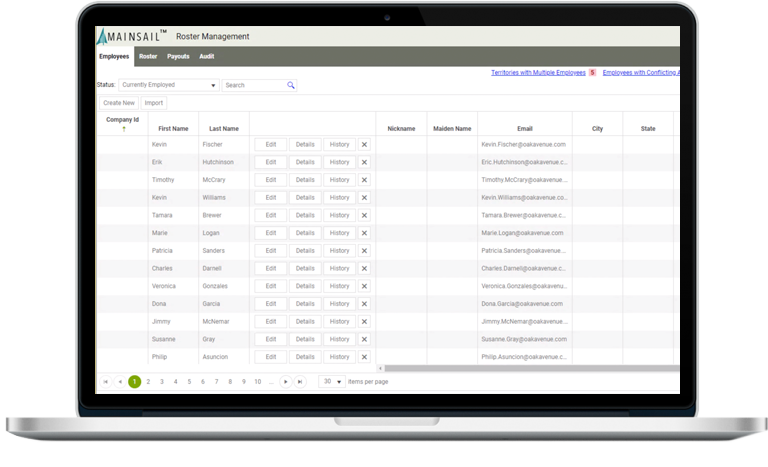
Task: Open the Payouts tab
Action: tap(178, 57)
